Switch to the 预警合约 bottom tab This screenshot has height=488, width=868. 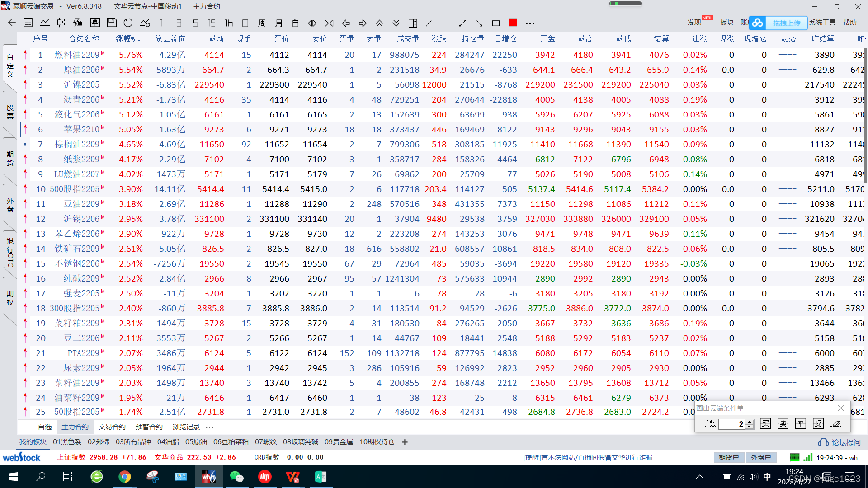pyautogui.click(x=149, y=427)
